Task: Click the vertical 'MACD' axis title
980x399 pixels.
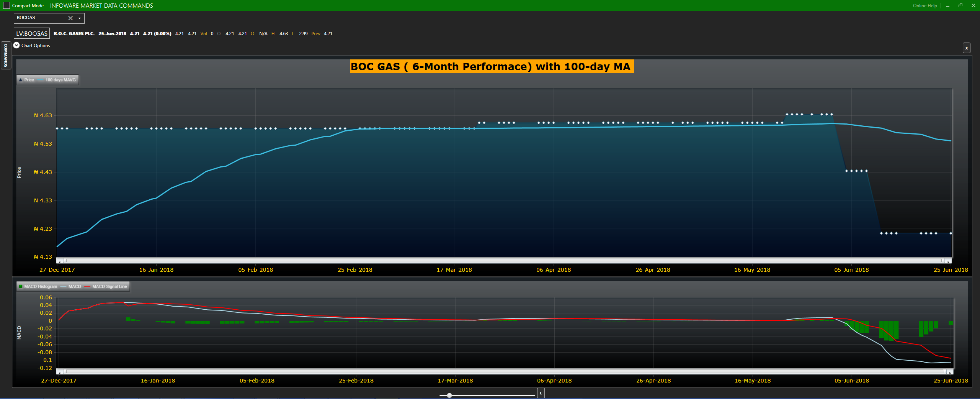Action: pyautogui.click(x=19, y=333)
